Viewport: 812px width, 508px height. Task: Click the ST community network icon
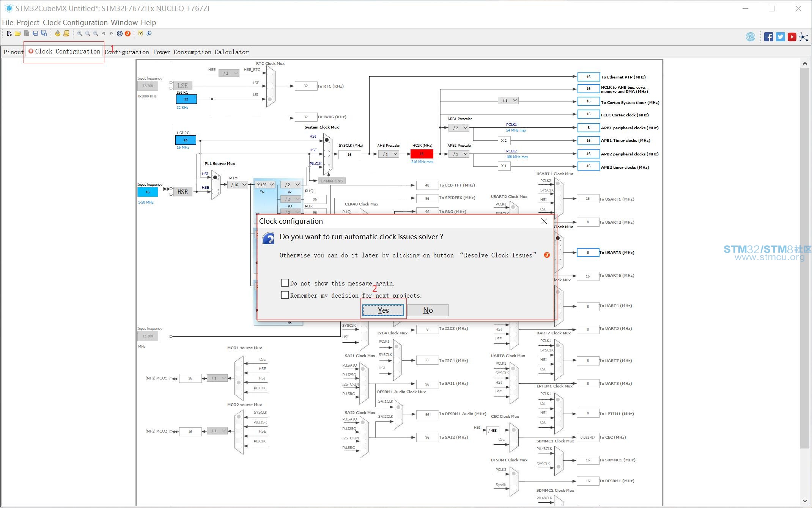click(803, 37)
